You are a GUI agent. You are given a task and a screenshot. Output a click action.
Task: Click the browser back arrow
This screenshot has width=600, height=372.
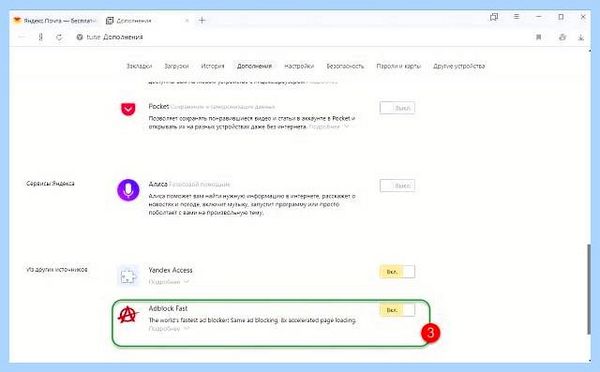(x=21, y=37)
